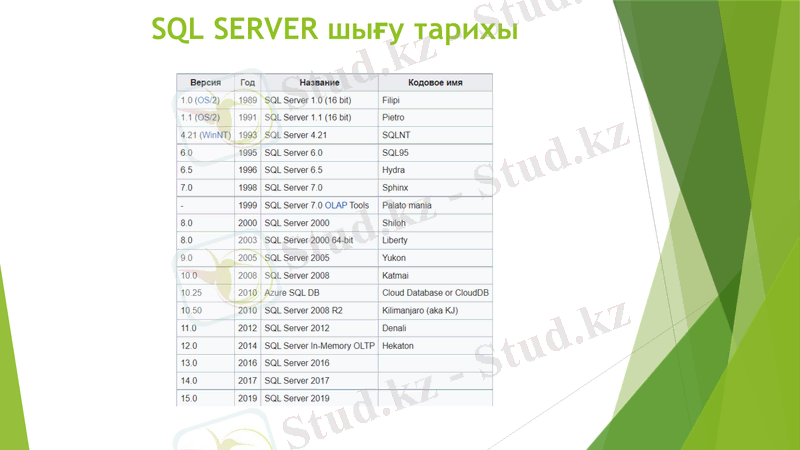Click the "Cloud Database or CloudDB" cell

click(435, 293)
